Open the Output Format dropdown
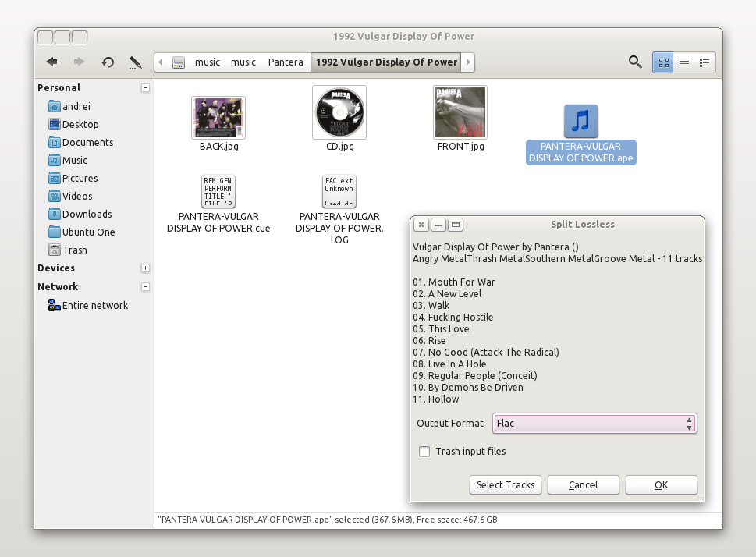 (x=595, y=424)
